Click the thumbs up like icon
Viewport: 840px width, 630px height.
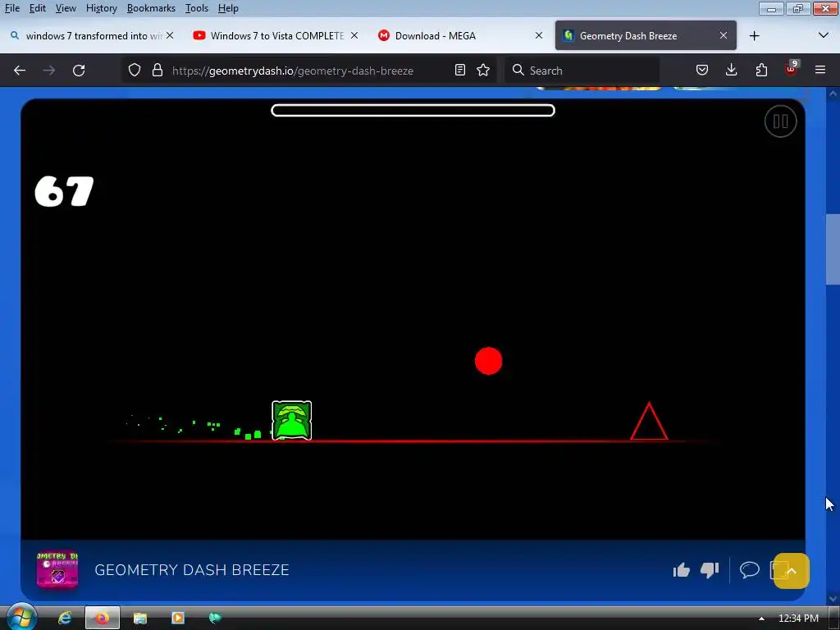coord(682,570)
